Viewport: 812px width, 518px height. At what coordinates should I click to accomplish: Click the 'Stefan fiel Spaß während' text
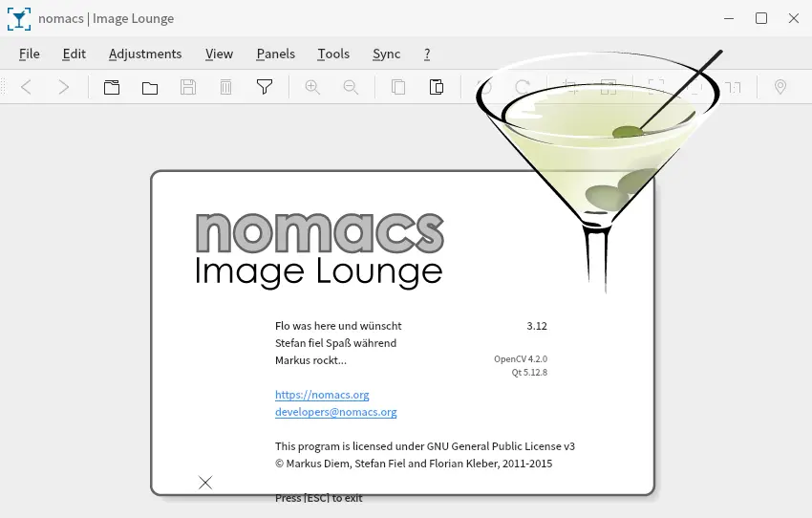pos(335,343)
